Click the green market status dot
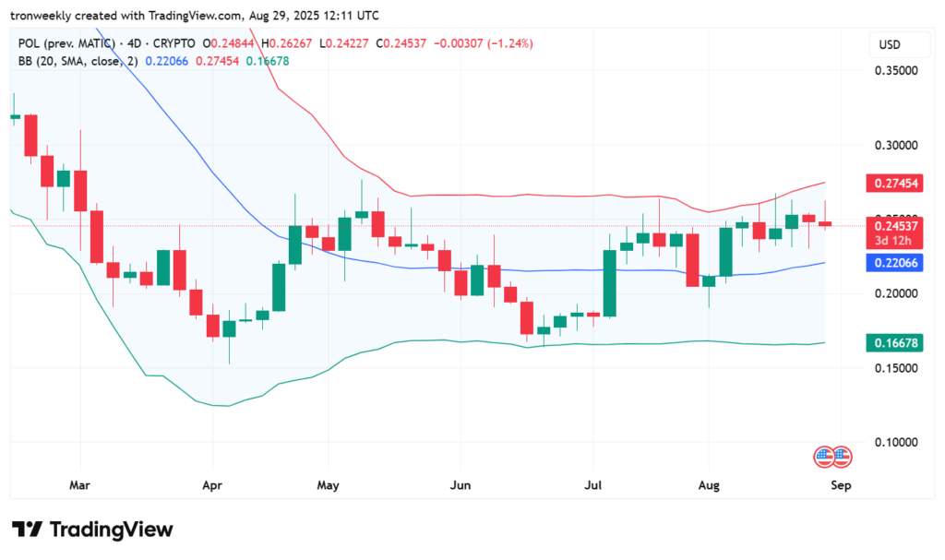Screen dimensions: 945x560 click(205, 44)
